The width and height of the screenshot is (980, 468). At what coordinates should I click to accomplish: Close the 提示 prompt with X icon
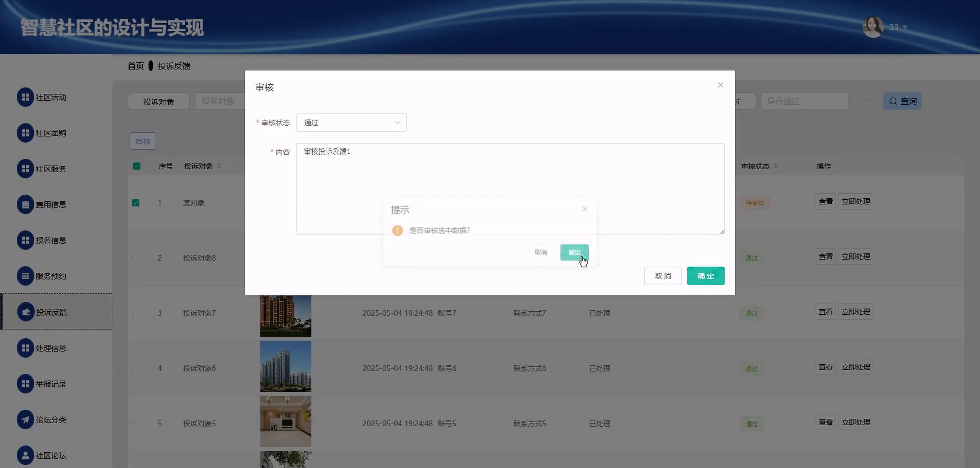coord(585,209)
